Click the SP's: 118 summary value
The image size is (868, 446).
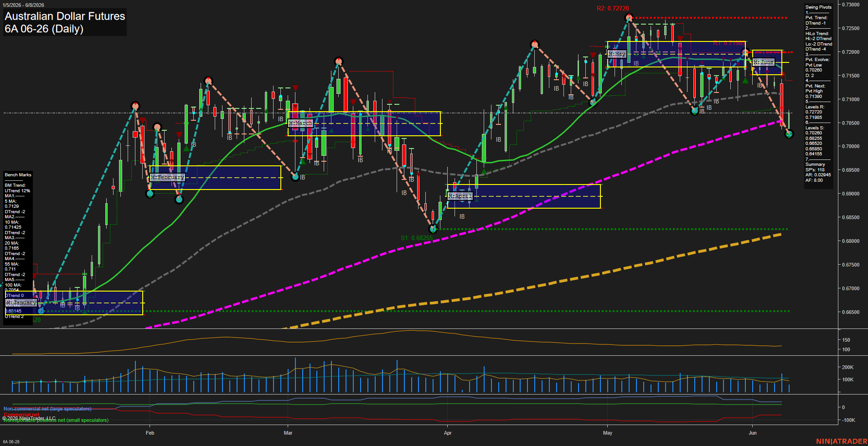[x=815, y=170]
